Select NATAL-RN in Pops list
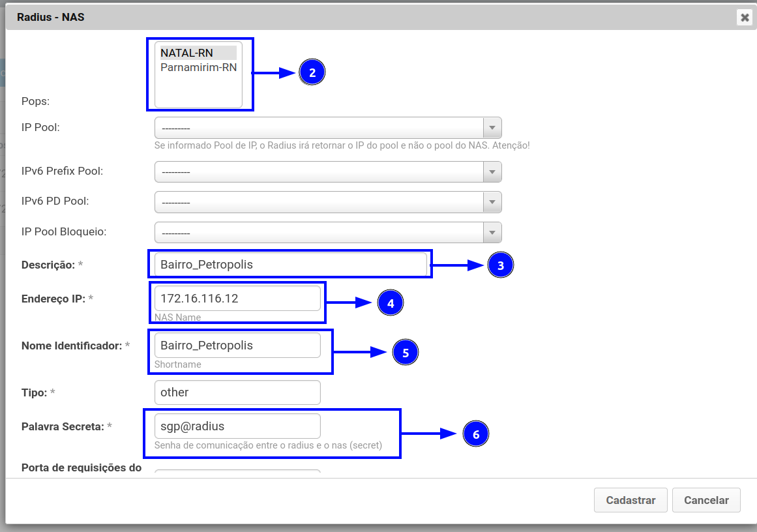 point(187,53)
